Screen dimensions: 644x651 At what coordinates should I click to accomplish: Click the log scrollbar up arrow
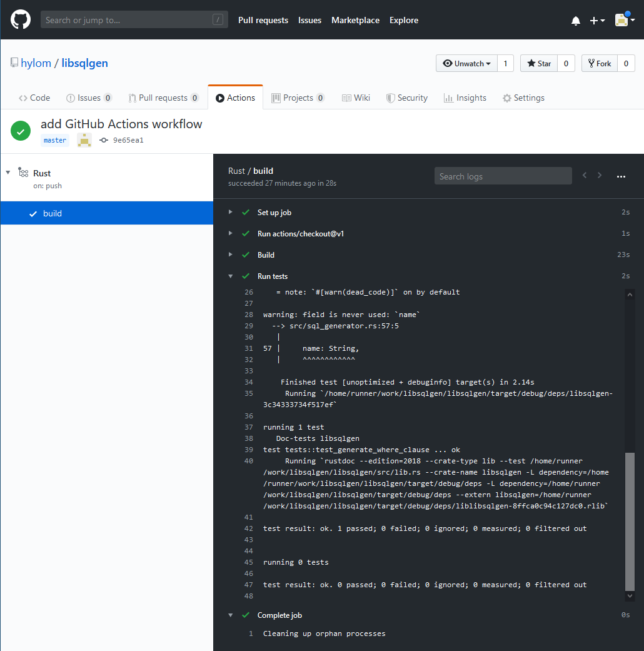(630, 295)
